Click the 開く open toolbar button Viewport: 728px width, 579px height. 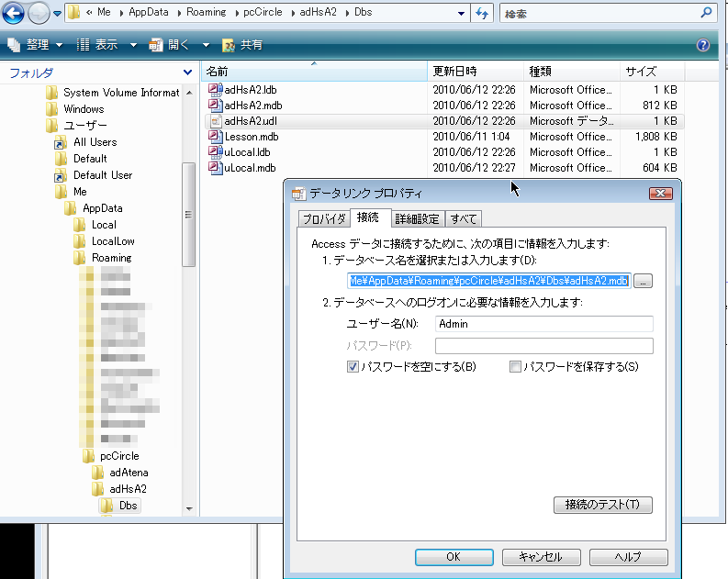pos(169,45)
